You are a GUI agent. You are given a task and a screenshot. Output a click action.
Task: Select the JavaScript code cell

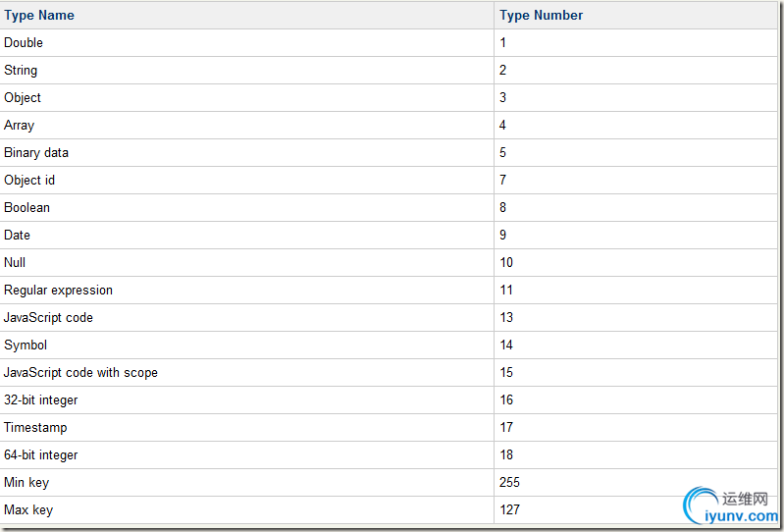48,318
